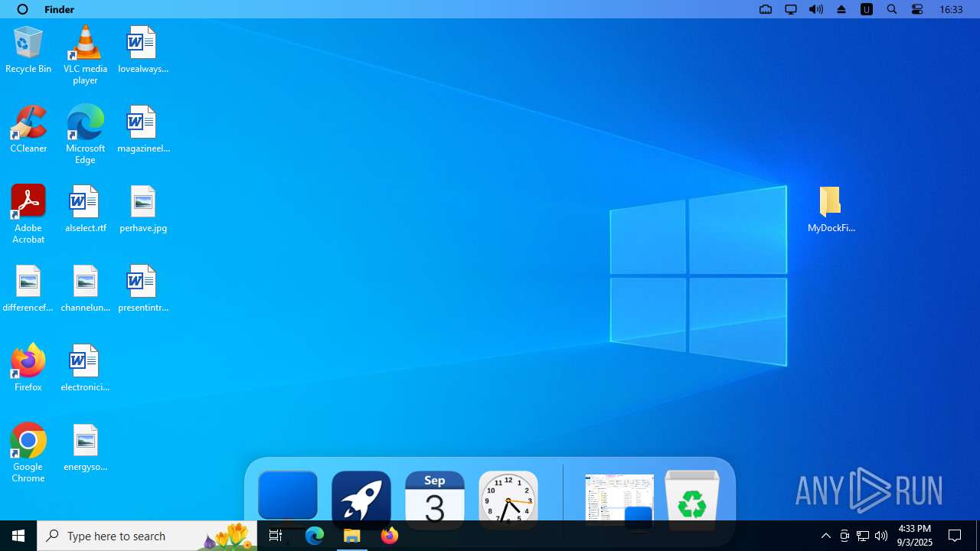The width and height of the screenshot is (980, 551).
Task: Open CCleaner desktop shortcut
Action: pos(28,130)
